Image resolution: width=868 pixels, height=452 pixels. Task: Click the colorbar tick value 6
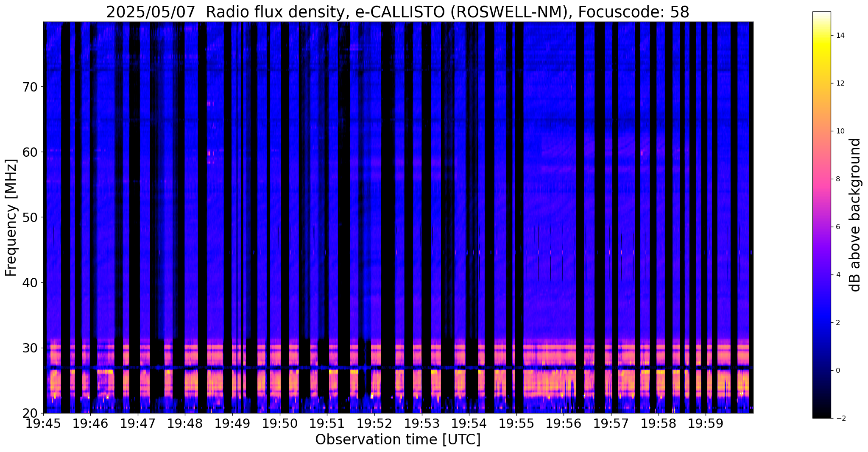(837, 227)
